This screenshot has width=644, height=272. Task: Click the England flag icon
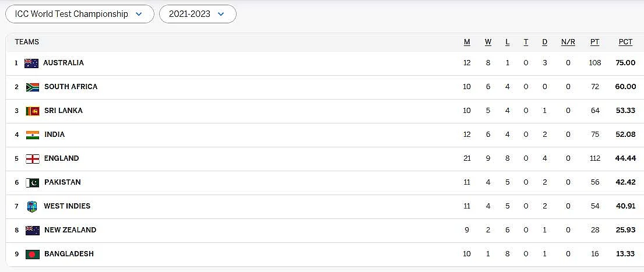tap(33, 159)
